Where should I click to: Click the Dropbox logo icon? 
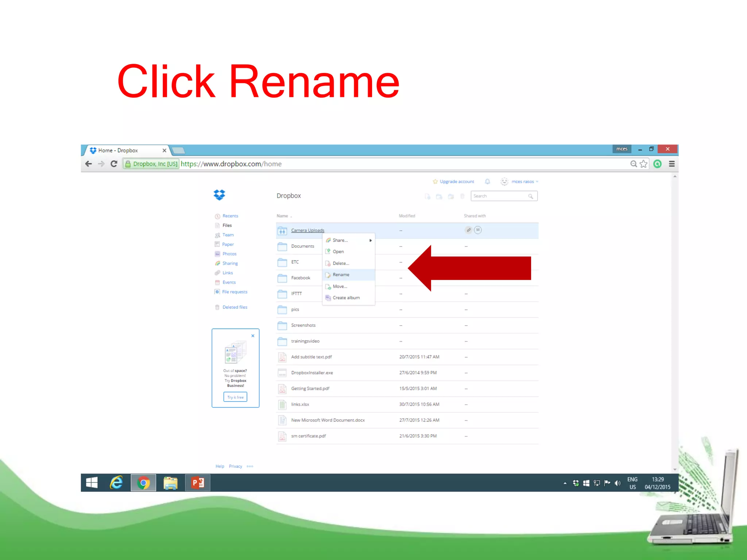click(219, 195)
